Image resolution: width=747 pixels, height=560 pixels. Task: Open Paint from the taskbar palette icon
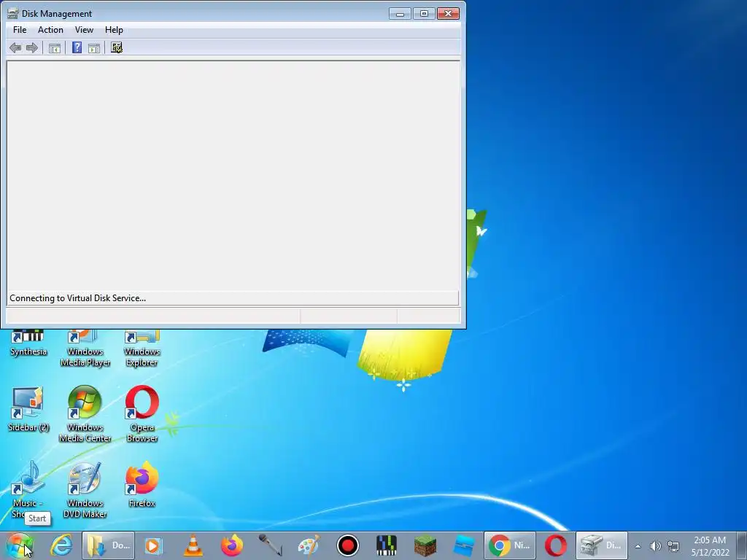(x=309, y=545)
